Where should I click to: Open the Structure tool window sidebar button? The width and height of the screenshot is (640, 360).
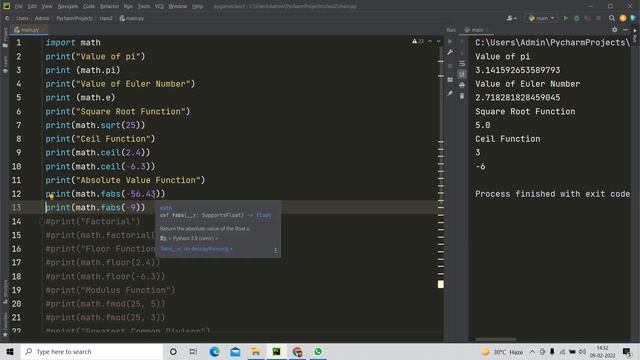tap(5, 291)
